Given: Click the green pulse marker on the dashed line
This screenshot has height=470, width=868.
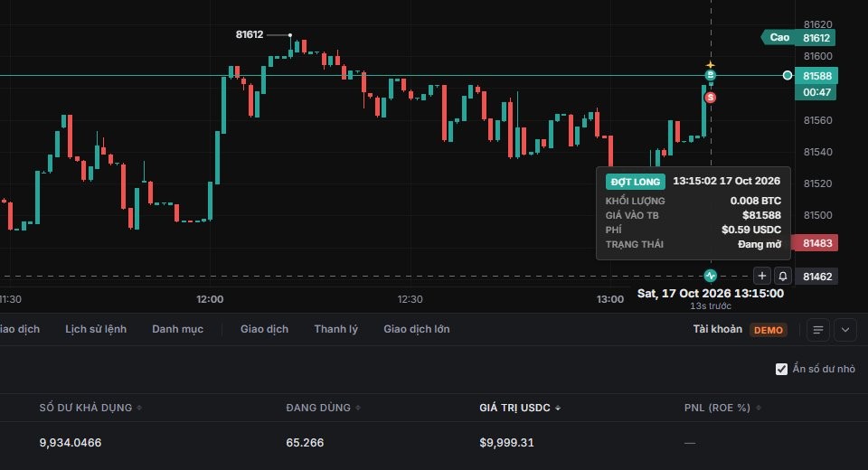Looking at the screenshot, I should point(711,276).
